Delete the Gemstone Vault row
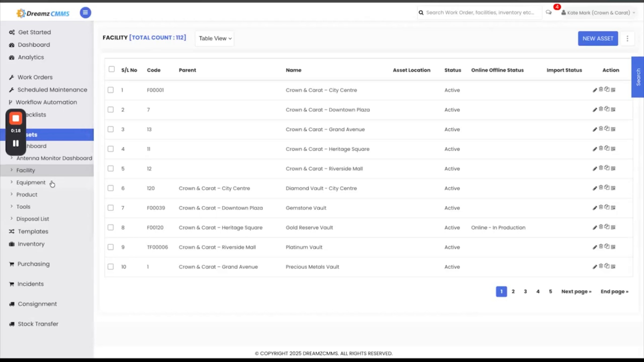 [601, 207]
